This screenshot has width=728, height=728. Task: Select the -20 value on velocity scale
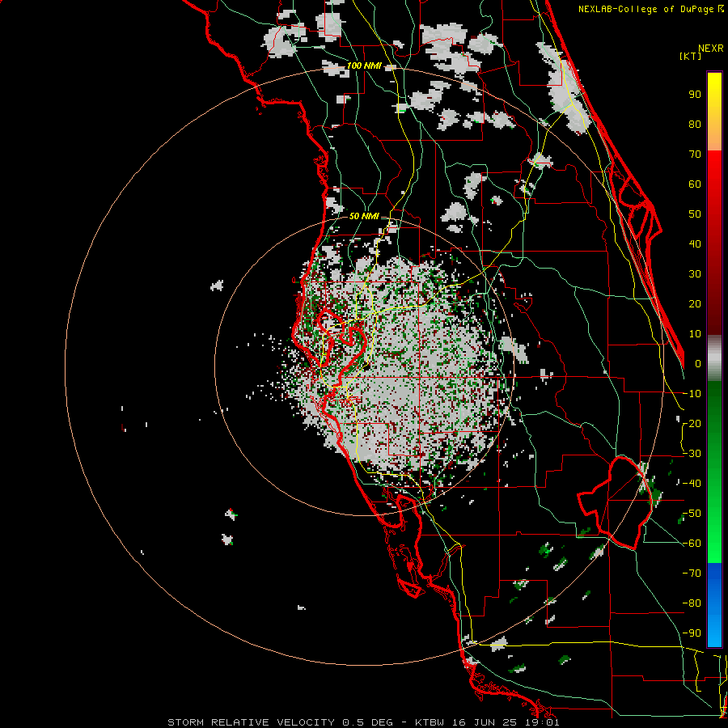pyautogui.click(x=692, y=424)
